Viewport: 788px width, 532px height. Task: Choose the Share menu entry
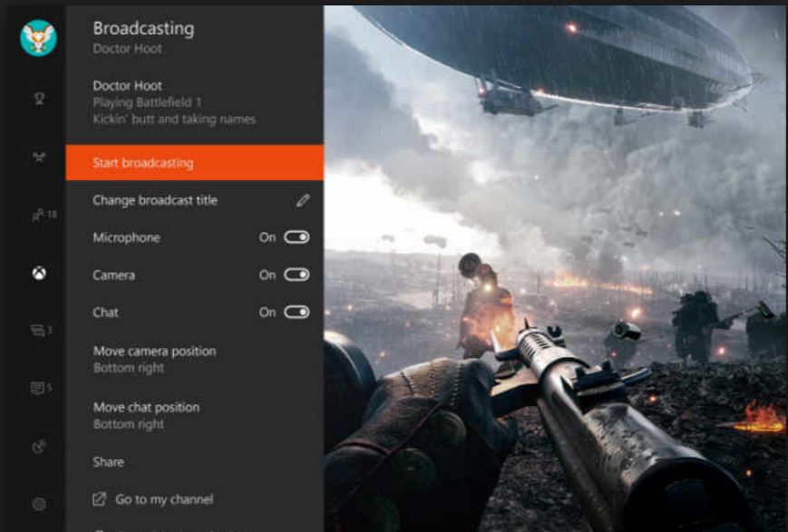[108, 462]
